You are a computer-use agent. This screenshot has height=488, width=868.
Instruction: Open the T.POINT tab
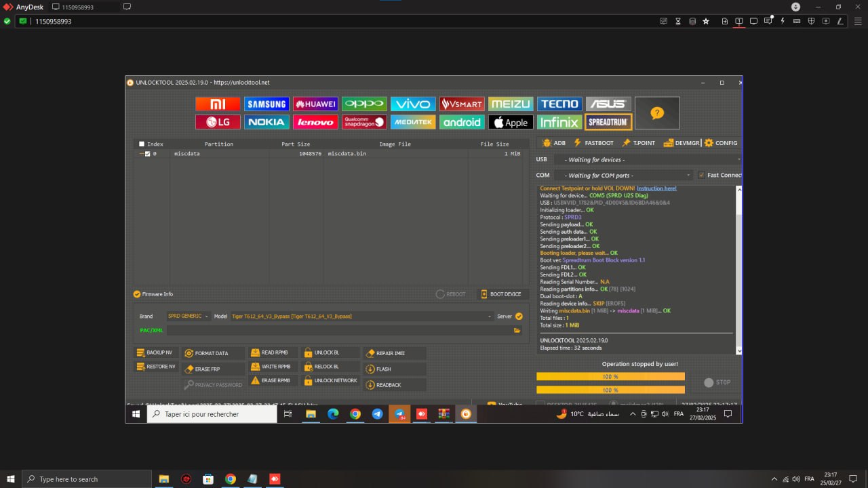coord(639,143)
